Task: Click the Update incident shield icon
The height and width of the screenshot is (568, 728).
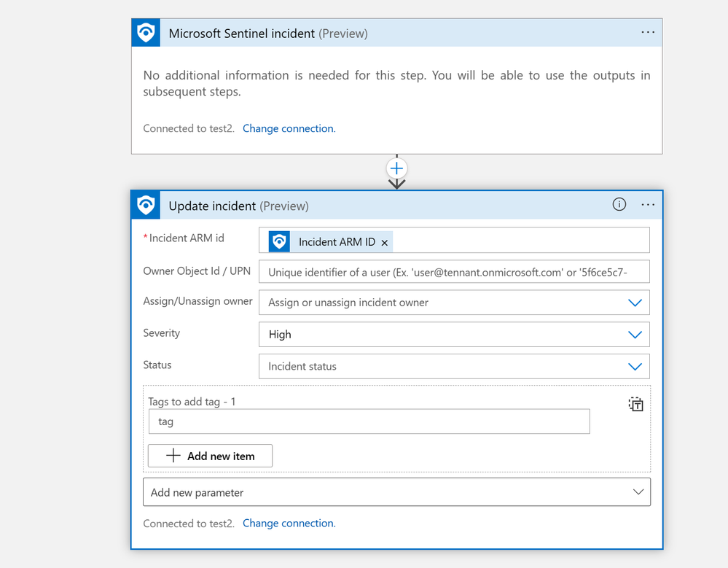Action: [x=146, y=206]
